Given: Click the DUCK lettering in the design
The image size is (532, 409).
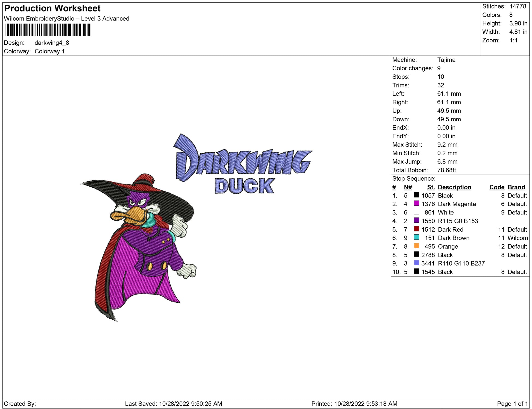Looking at the screenshot, I should tap(244, 186).
